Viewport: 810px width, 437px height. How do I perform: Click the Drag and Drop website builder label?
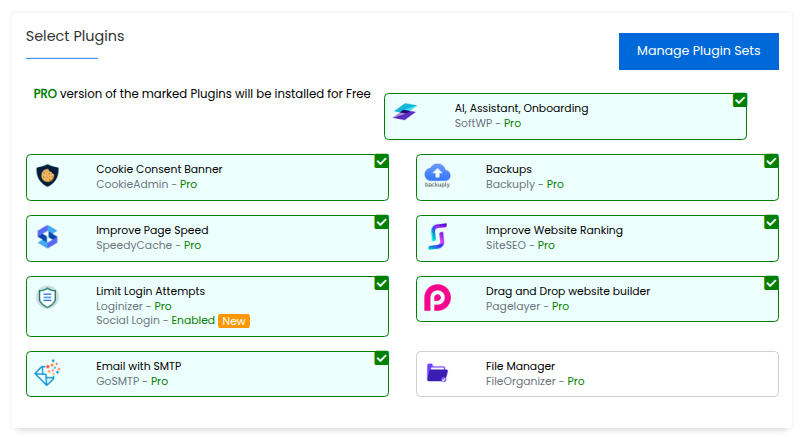(568, 291)
